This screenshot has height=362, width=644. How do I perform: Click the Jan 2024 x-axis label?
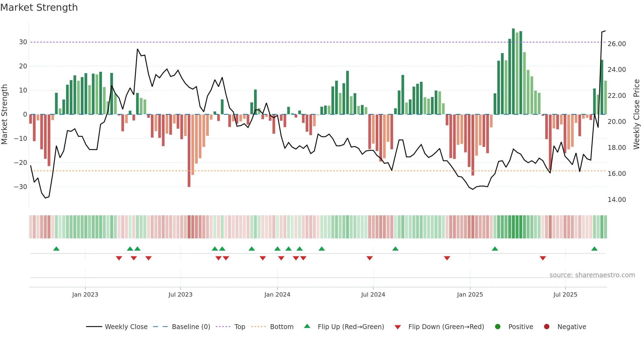tap(277, 294)
